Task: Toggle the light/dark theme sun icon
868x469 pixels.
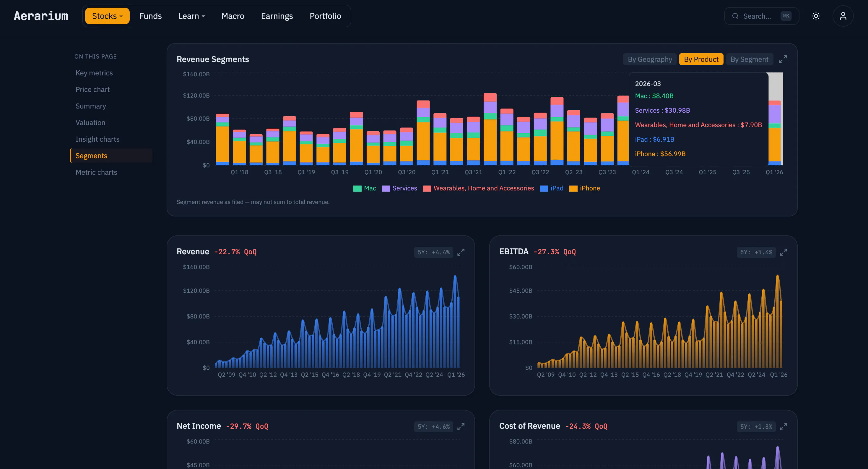Action: [x=816, y=16]
